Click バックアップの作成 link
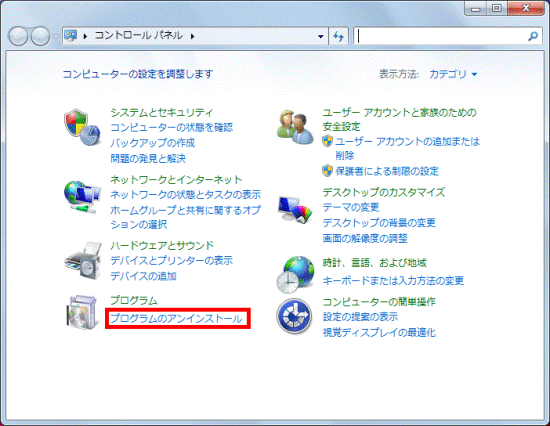 [153, 143]
